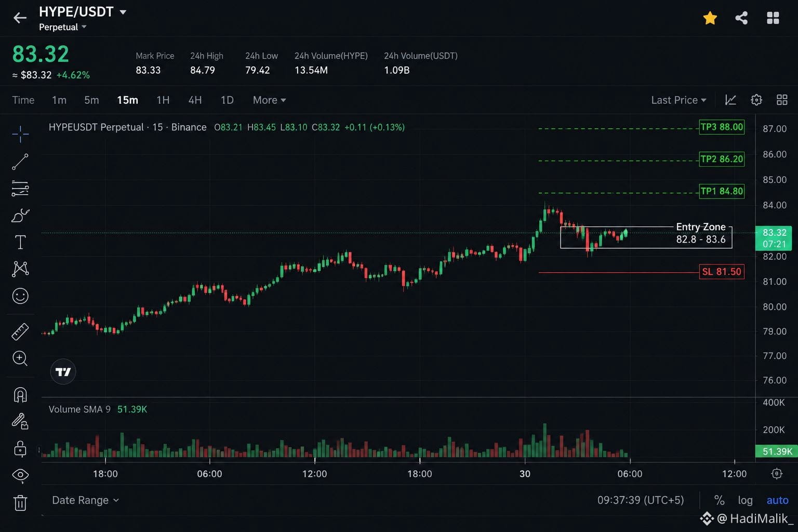Open the More timeframes dropdown
Screen dimensions: 798x532
[269, 100]
